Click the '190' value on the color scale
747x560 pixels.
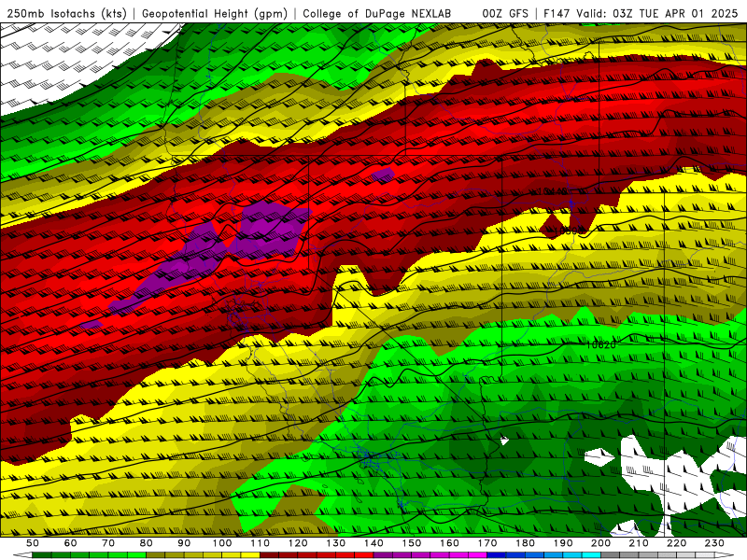(x=563, y=543)
